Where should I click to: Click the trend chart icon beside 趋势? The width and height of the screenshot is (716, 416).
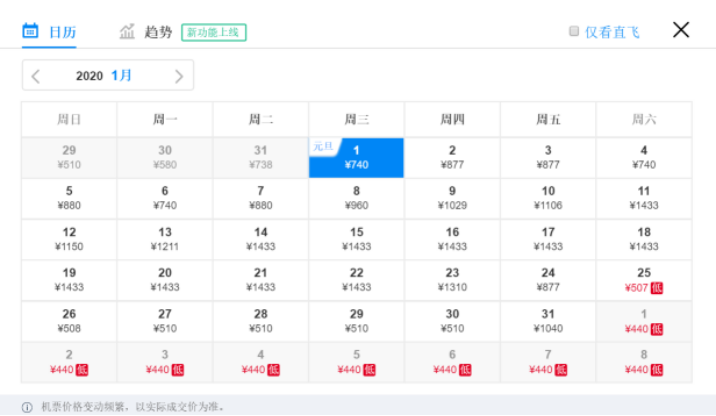pos(127,32)
